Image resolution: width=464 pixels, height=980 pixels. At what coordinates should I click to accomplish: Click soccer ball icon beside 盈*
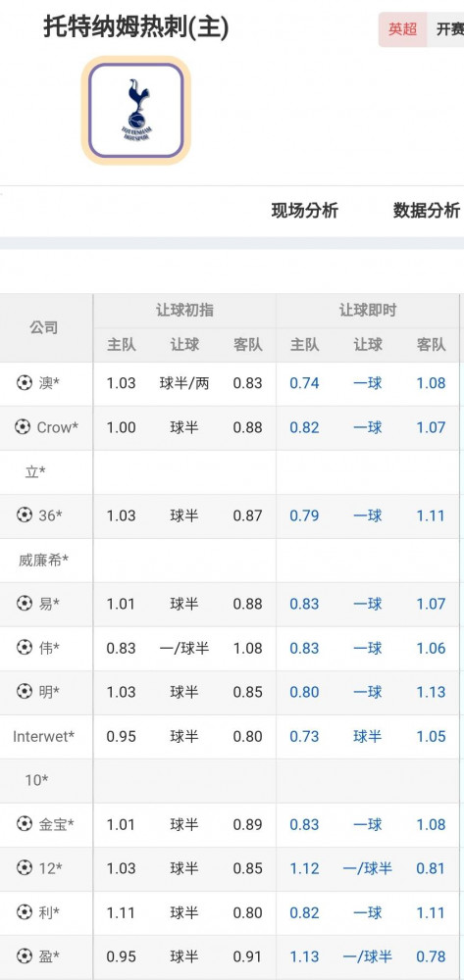point(25,956)
